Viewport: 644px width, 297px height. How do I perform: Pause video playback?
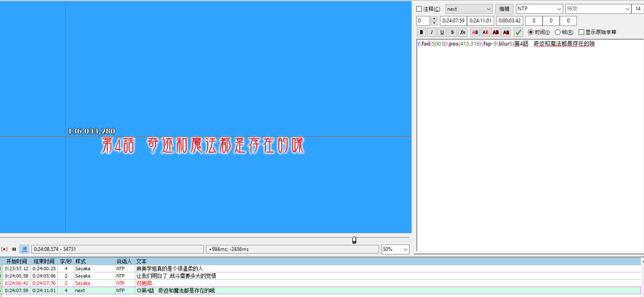(14, 249)
